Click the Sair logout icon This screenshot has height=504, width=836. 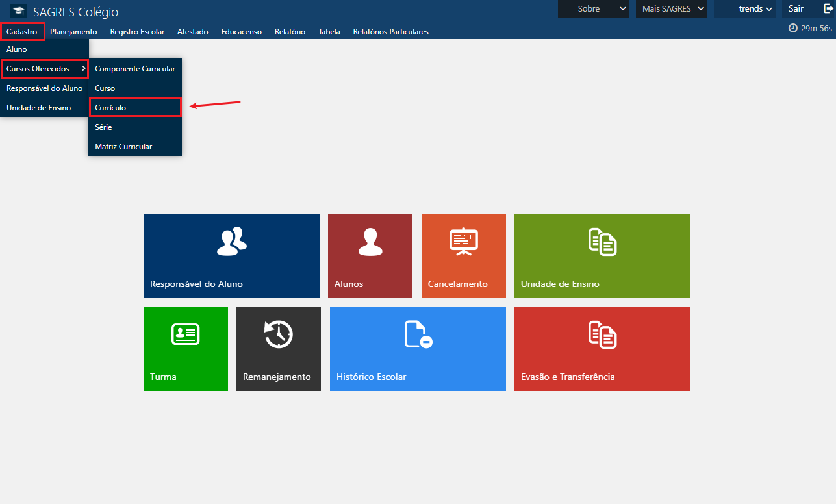coord(828,9)
